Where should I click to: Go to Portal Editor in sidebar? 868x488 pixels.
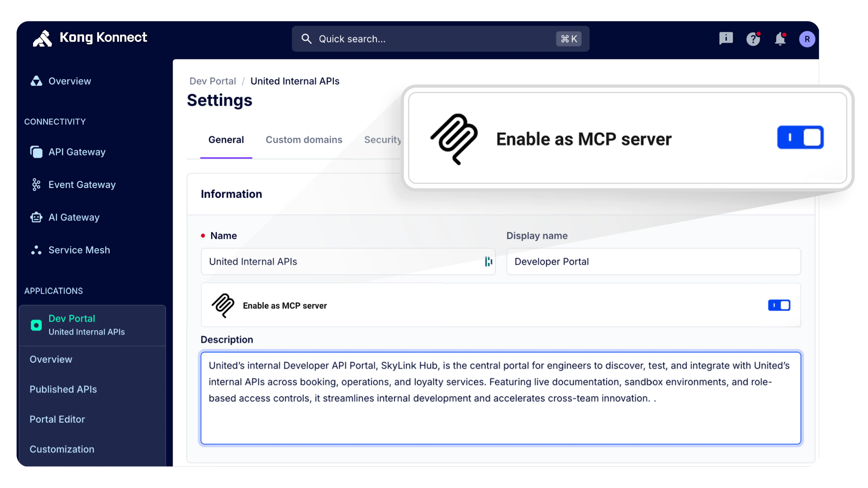coord(57,419)
